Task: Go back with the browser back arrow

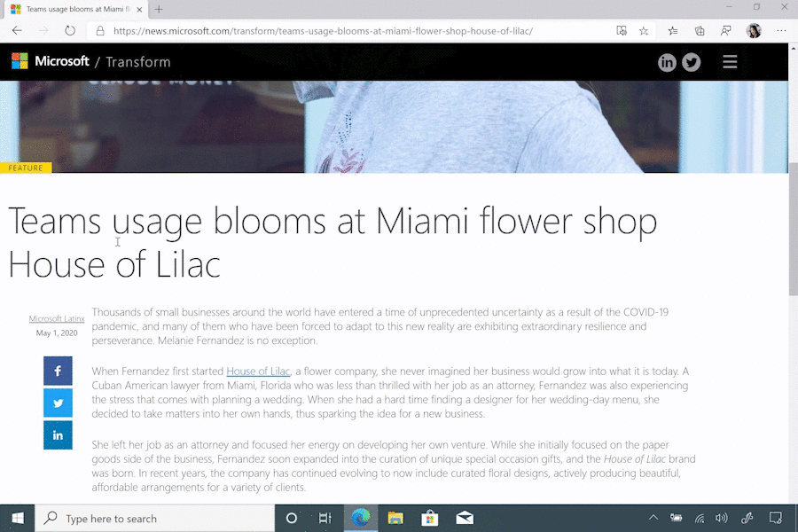Action: tap(17, 30)
